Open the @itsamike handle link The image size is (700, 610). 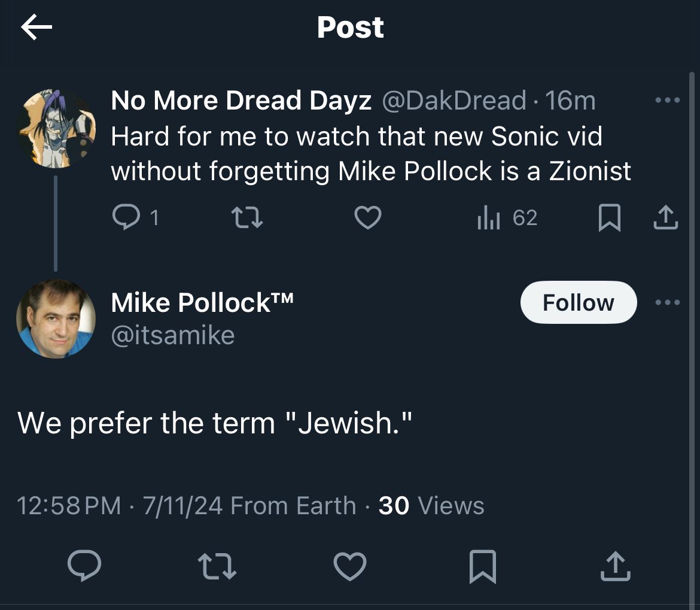(x=173, y=335)
